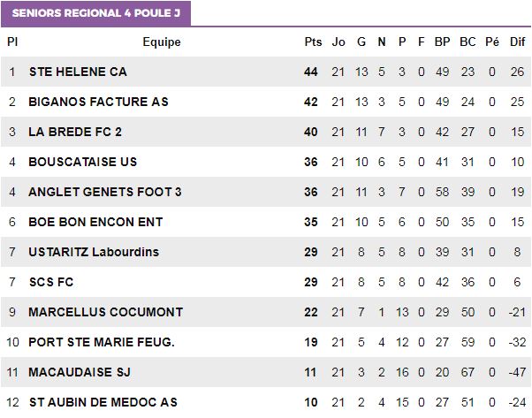The width and height of the screenshot is (532, 418).
Task: Open MACAUDAISE SJ team row
Action: pos(266,372)
